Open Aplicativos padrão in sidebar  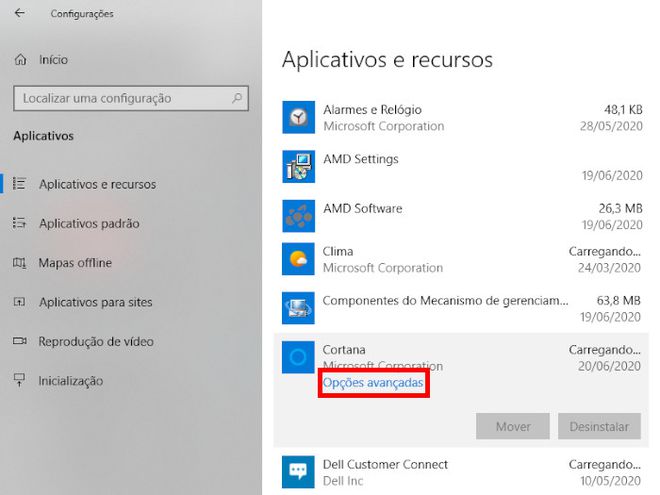coord(89,224)
